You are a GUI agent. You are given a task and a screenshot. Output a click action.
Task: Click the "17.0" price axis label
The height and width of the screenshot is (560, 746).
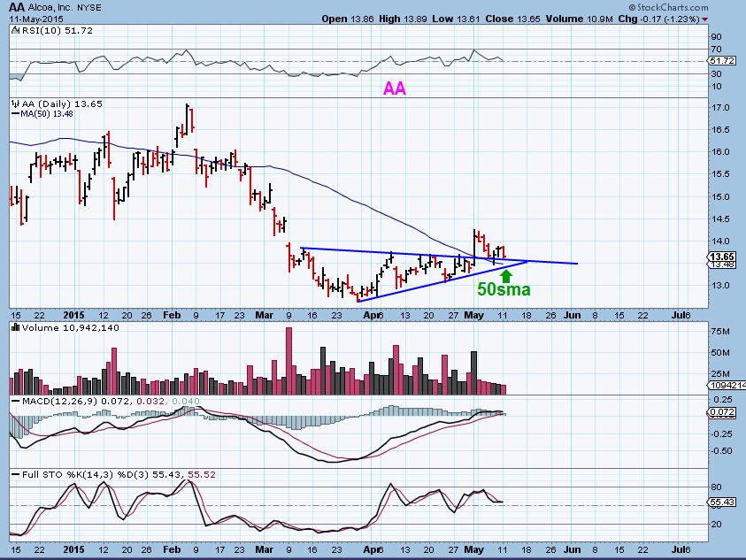click(x=720, y=108)
